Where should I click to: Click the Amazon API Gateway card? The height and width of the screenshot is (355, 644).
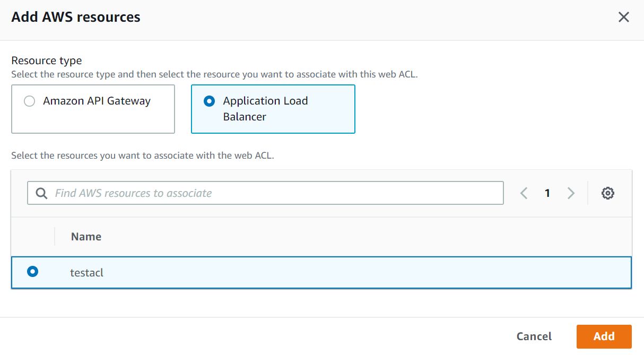(93, 109)
